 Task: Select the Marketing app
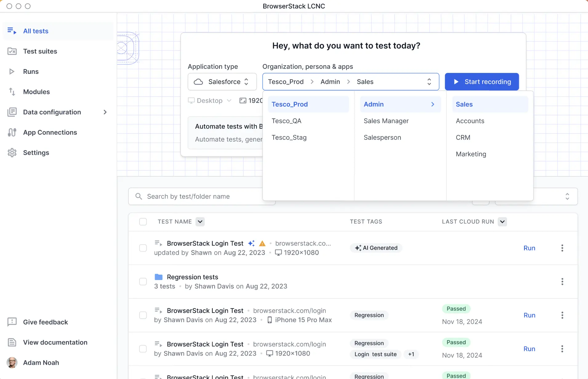(x=490, y=154)
